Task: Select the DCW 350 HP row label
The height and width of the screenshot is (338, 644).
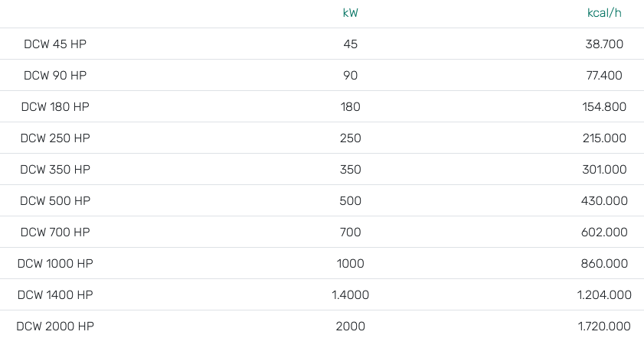Action: pos(55,170)
